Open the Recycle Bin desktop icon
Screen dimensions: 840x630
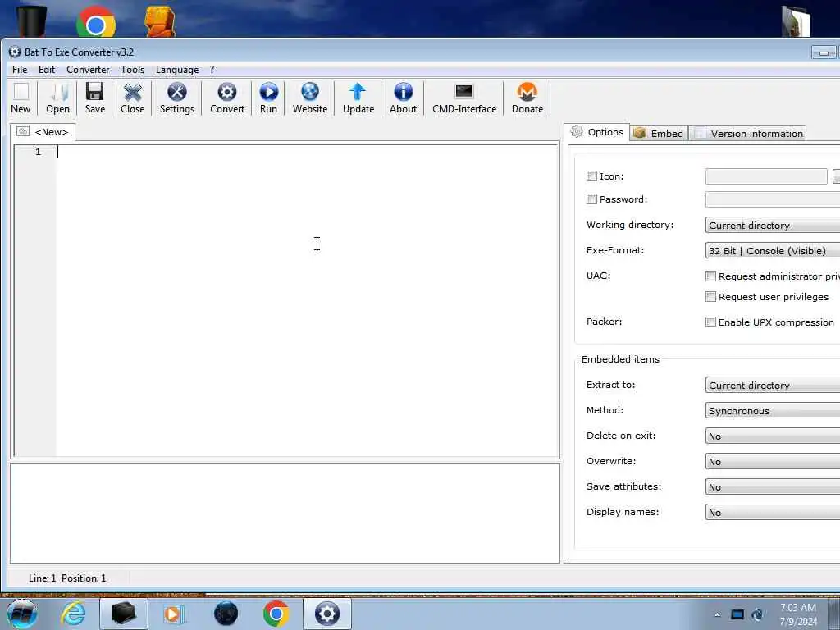[x=30, y=21]
